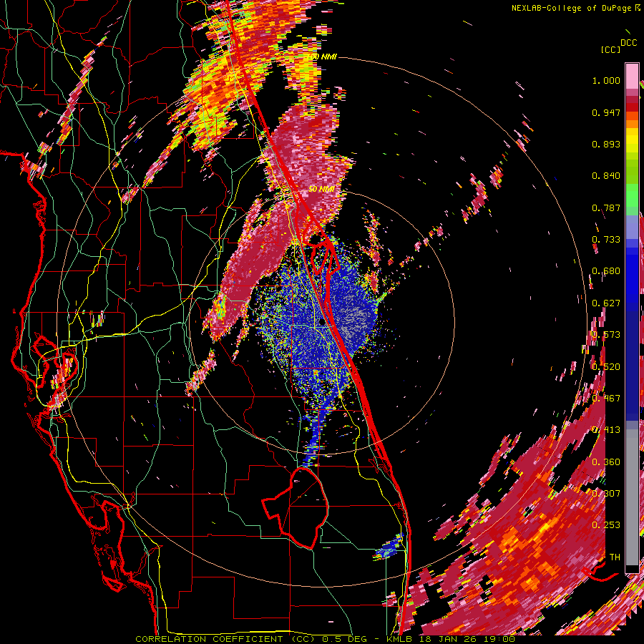Select the 0.840 legend value
This screenshot has width=644, height=644.
click(x=606, y=176)
